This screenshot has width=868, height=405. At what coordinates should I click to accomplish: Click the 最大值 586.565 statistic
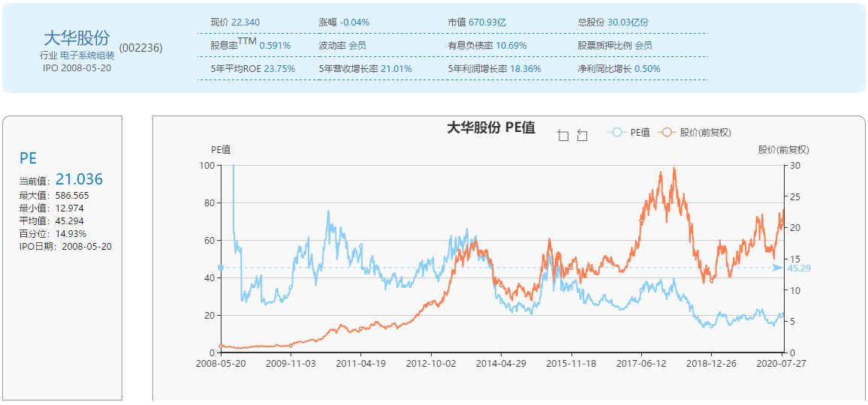point(54,196)
